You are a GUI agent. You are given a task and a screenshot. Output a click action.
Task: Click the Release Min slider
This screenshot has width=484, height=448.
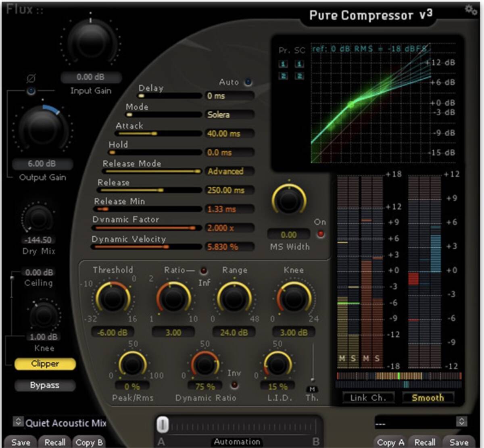pyautogui.click(x=147, y=209)
